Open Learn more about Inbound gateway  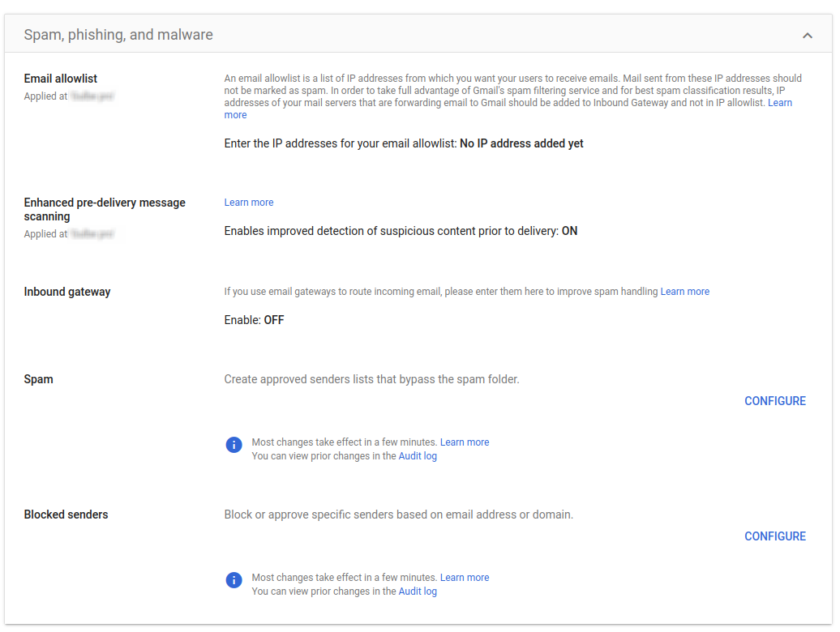pos(684,291)
